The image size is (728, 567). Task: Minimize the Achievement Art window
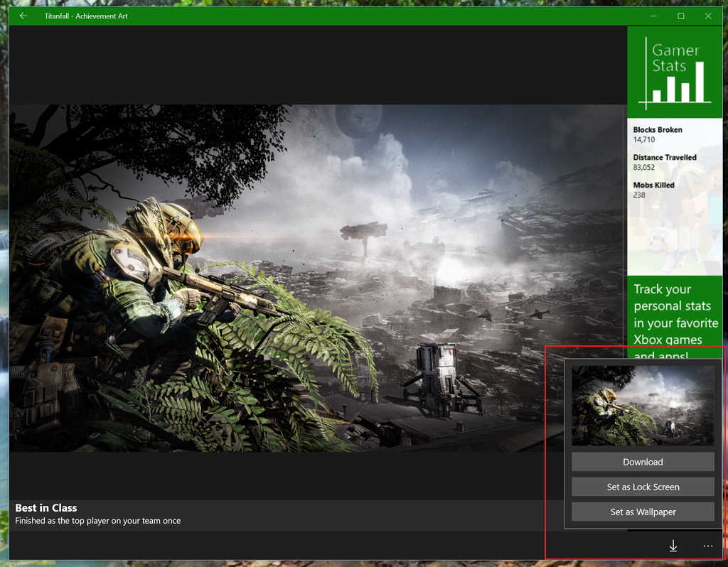pos(654,16)
